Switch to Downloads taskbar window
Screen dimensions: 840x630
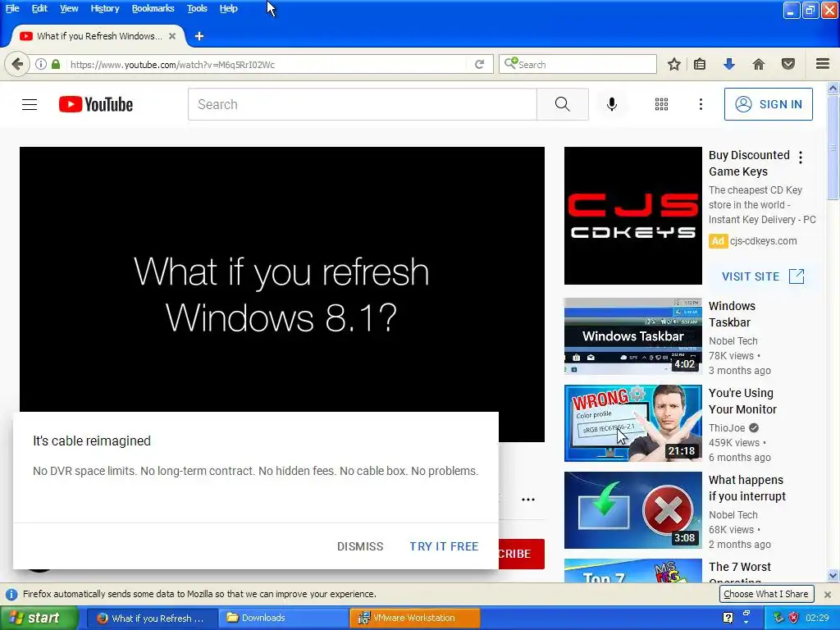[x=282, y=618]
